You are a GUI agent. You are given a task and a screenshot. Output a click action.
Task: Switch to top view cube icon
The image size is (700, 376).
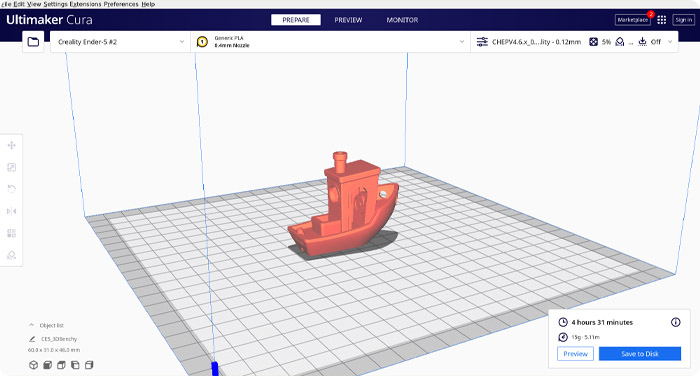click(61, 365)
